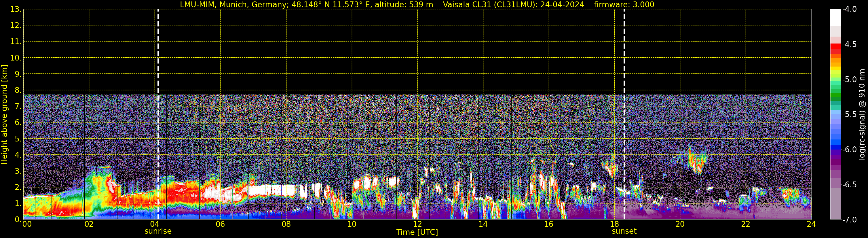Click the white dashed sunset line
The height and width of the screenshot is (238, 868).
624,114
